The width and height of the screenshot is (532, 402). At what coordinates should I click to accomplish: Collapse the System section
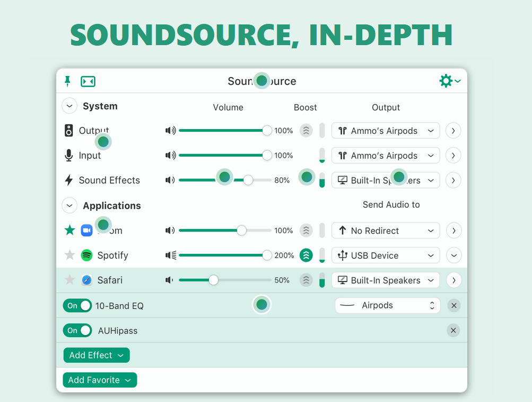(69, 106)
